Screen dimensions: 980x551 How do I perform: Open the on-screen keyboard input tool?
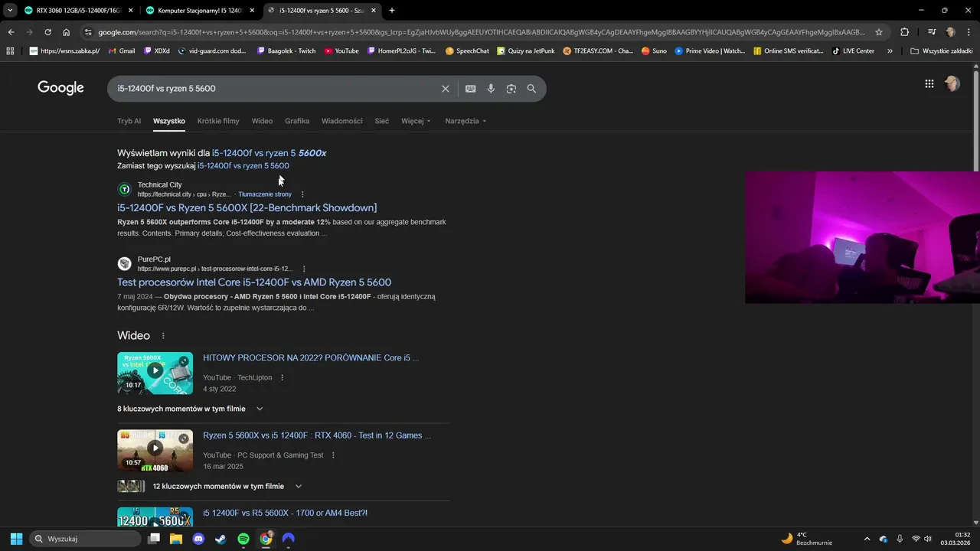[470, 89]
